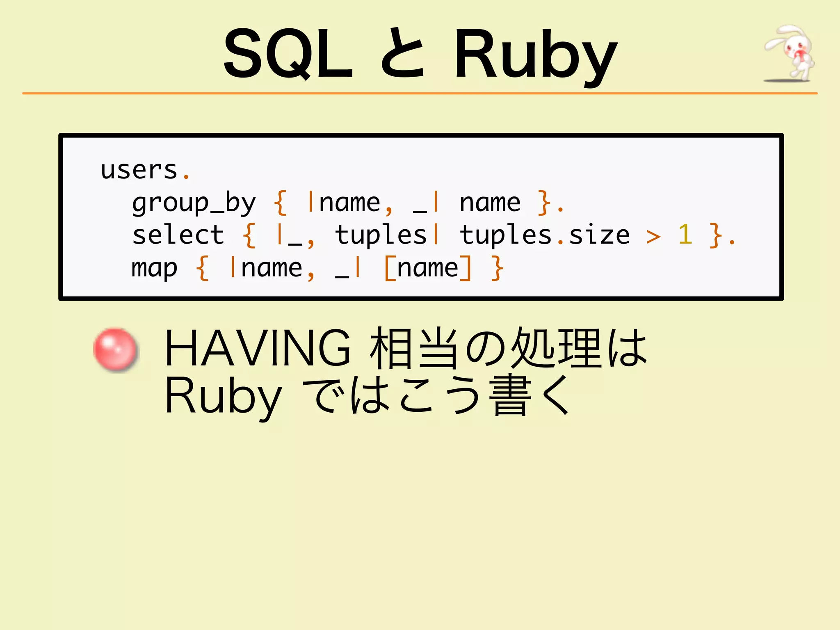This screenshot has height=630, width=840.
Task: Click the 'group_by' code line
Action: (x=348, y=203)
